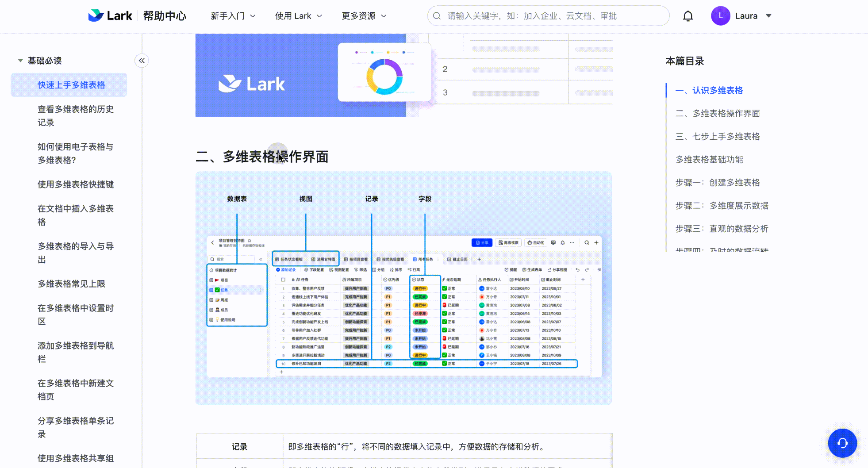Viewport: 868px width, 468px height.
Task: Click the floating assistant button at bottom right
Action: (842, 443)
